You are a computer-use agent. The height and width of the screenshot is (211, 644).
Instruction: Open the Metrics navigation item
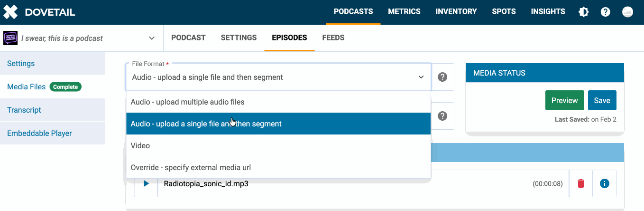[404, 12]
